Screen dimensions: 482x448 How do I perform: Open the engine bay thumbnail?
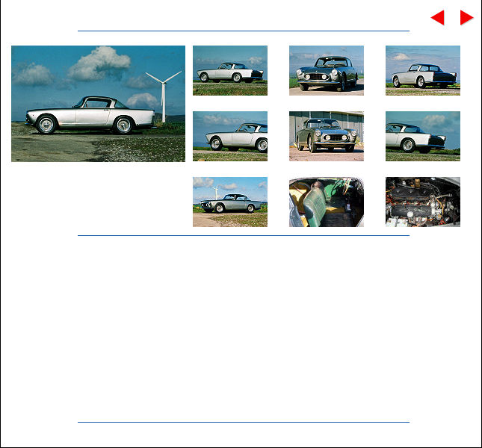coord(423,202)
